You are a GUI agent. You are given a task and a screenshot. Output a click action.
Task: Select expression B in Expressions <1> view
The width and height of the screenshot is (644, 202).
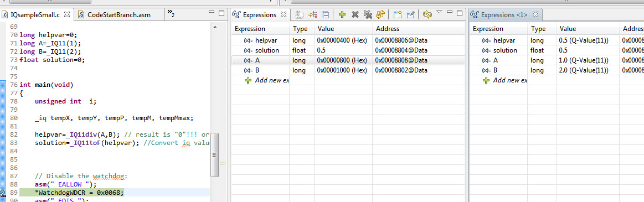[557, 70]
